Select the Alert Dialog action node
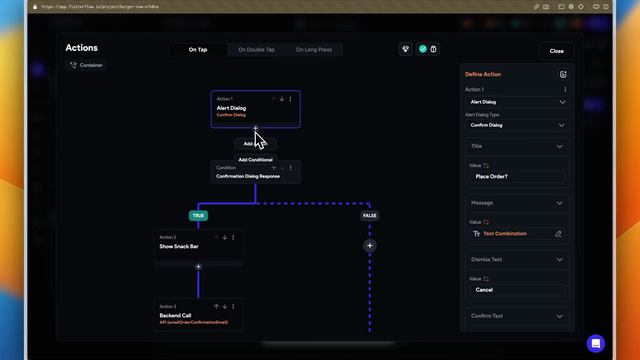The width and height of the screenshot is (640, 360). coord(256,109)
